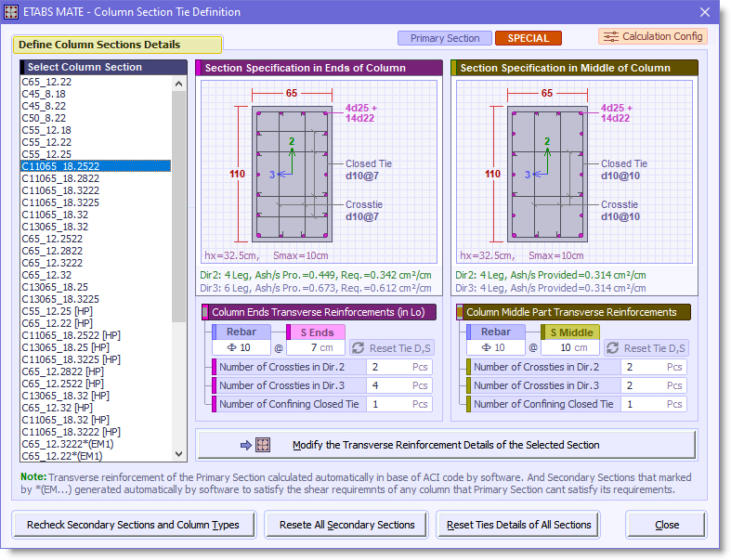Image resolution: width=731 pixels, height=560 pixels.
Task: Click the column section icon on Modify button
Action: pos(263,445)
